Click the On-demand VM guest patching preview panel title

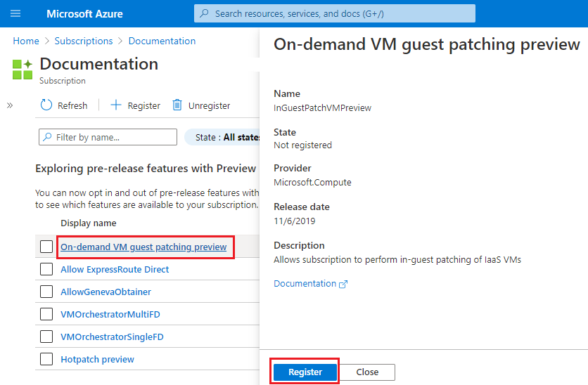[x=427, y=44]
